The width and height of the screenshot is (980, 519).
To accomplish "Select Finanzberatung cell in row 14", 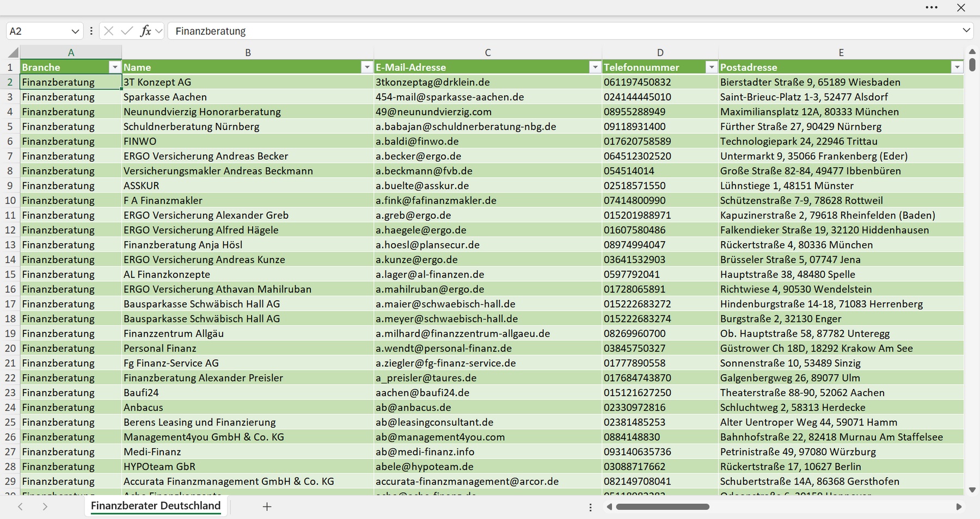I will point(71,259).
